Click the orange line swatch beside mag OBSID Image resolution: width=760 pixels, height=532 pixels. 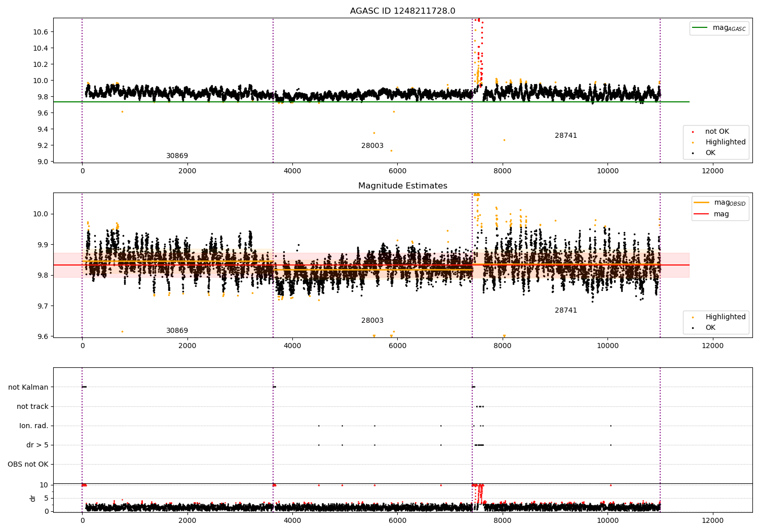point(701,203)
